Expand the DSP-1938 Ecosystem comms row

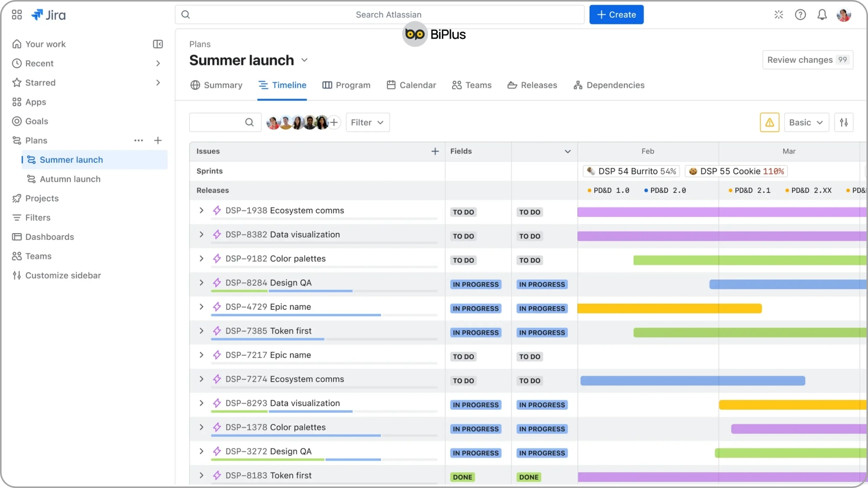click(x=201, y=210)
